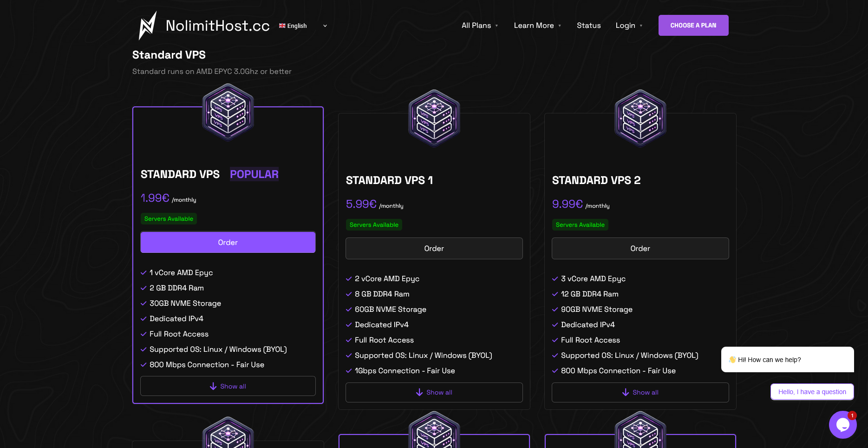The height and width of the screenshot is (448, 868).
Task: Go to the Status page
Action: [x=588, y=26]
